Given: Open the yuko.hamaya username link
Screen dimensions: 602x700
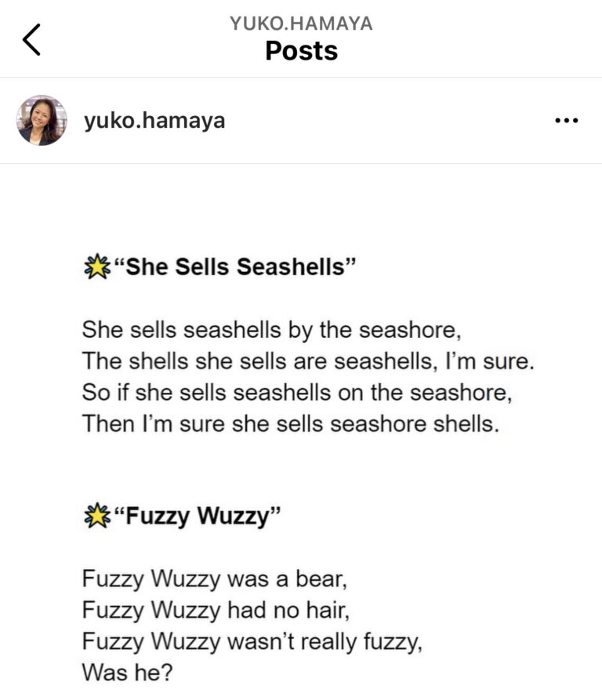Looking at the screenshot, I should pos(154,121).
